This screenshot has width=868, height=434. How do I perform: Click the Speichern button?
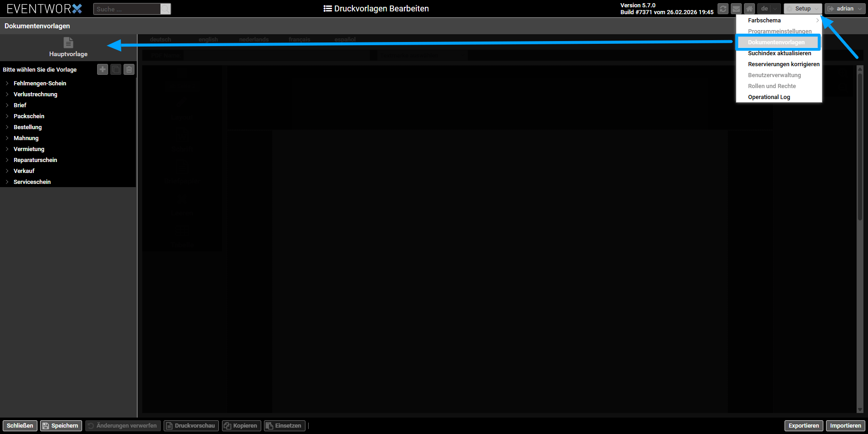point(61,426)
